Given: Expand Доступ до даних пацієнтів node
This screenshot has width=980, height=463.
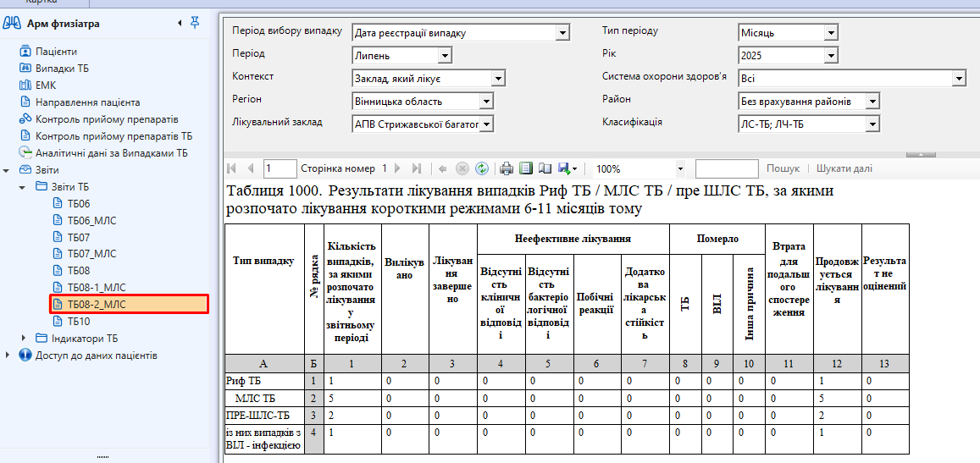Looking at the screenshot, I should tap(8, 356).
